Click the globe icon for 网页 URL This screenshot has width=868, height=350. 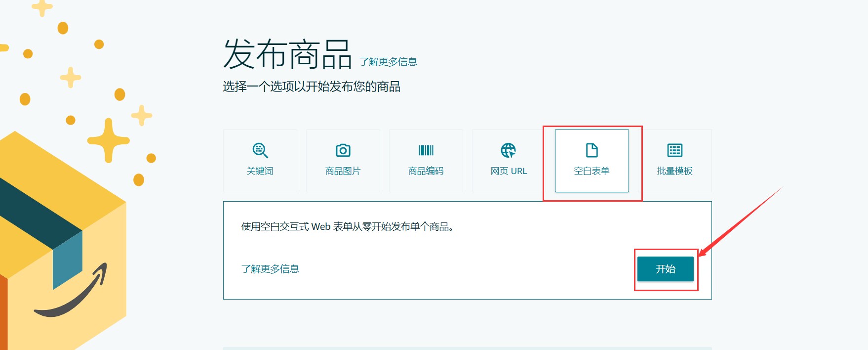(509, 150)
